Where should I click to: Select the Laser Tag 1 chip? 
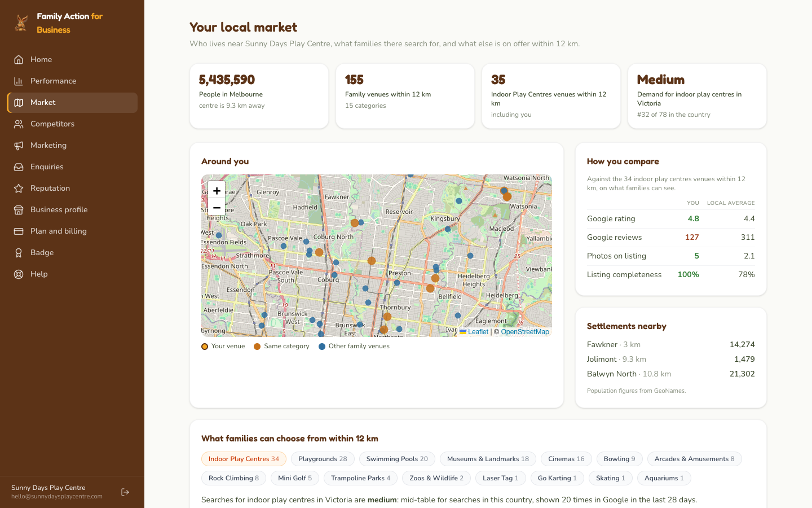(x=500, y=478)
